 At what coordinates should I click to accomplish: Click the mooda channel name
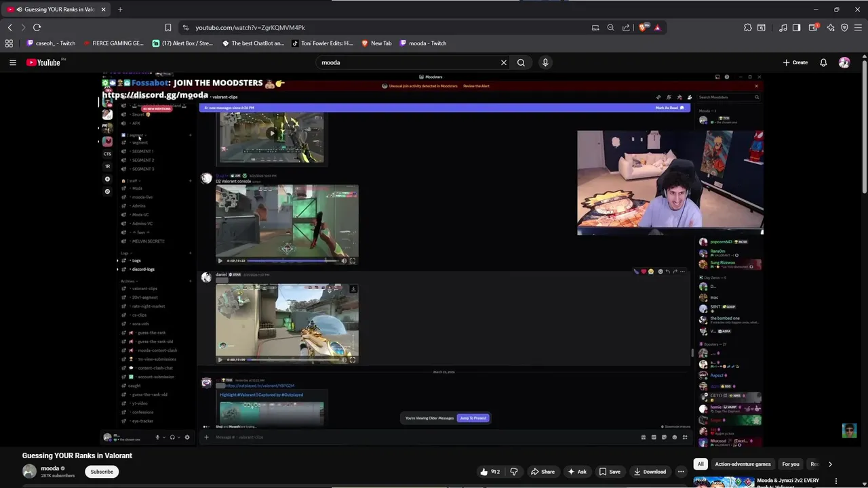click(x=50, y=468)
